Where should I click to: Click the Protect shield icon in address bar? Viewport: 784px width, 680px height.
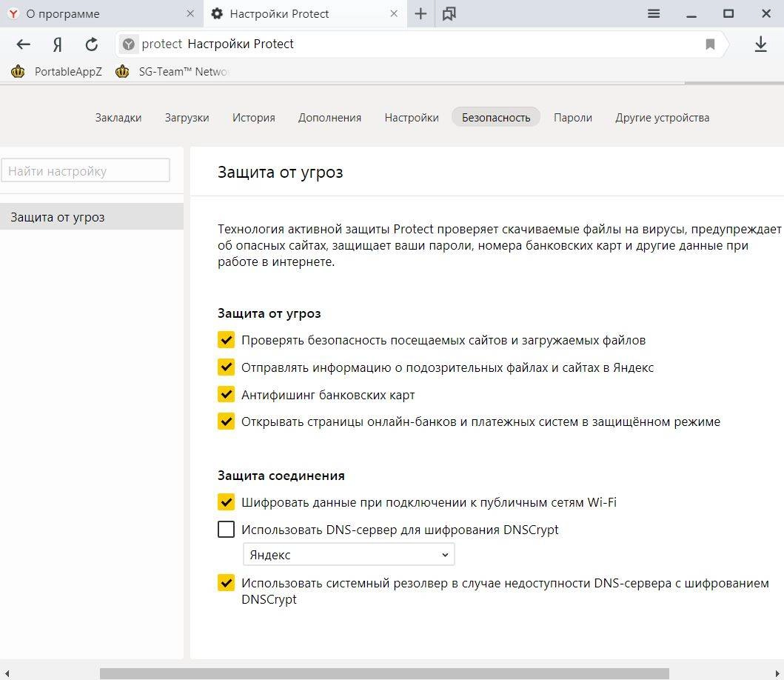click(x=129, y=44)
